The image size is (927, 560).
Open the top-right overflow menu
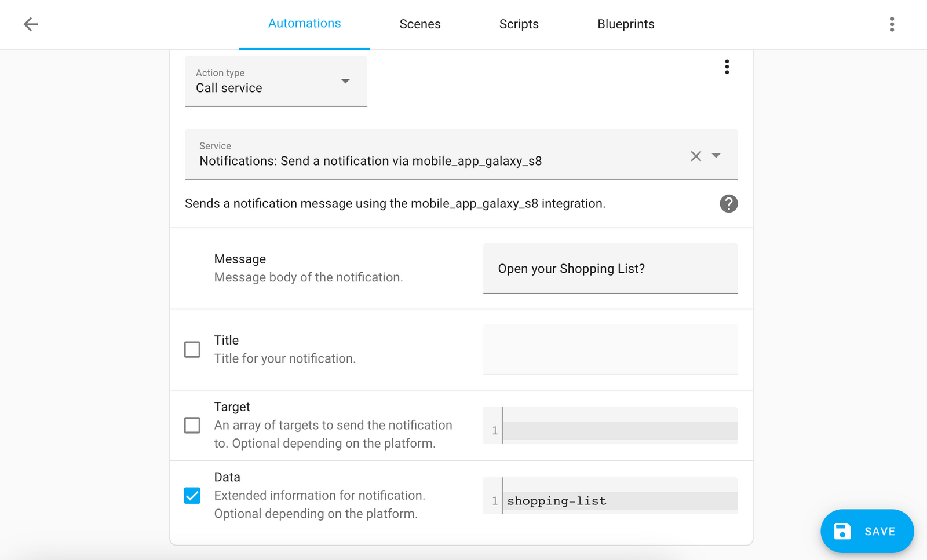(x=892, y=24)
